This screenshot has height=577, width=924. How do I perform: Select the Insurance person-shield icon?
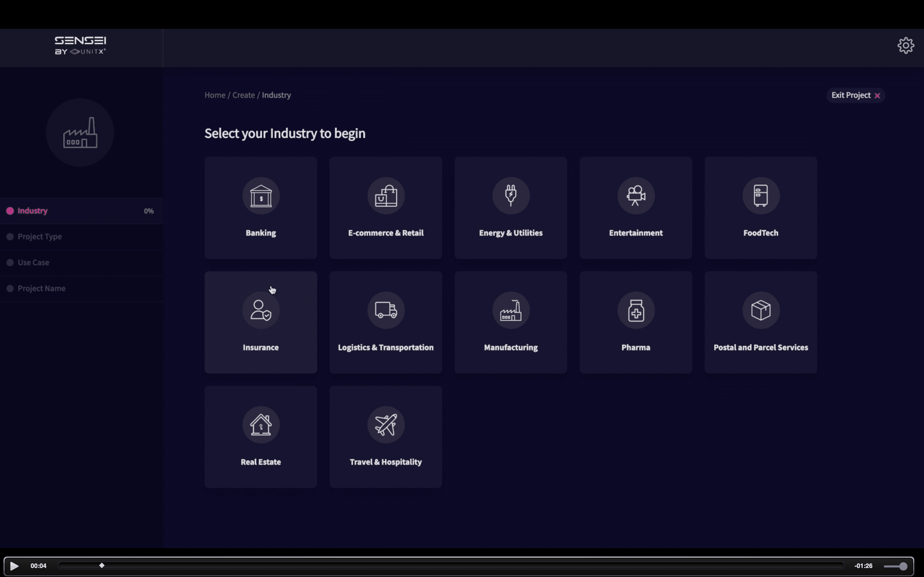[261, 310]
